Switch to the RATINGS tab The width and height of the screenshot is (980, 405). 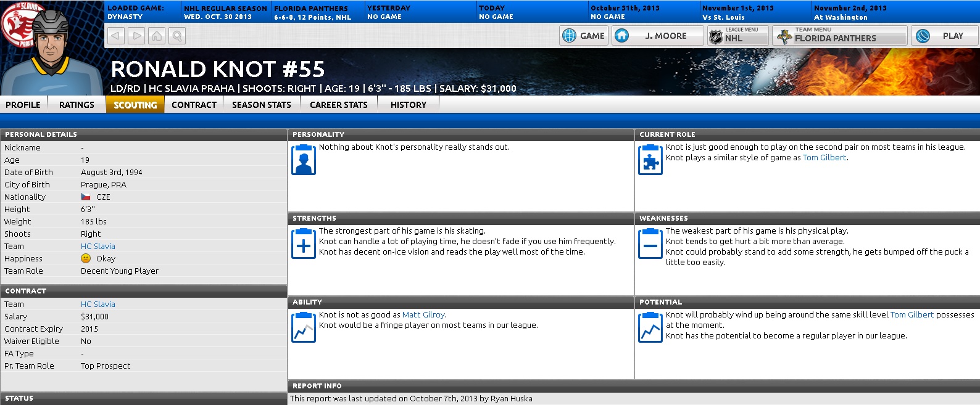click(x=77, y=105)
